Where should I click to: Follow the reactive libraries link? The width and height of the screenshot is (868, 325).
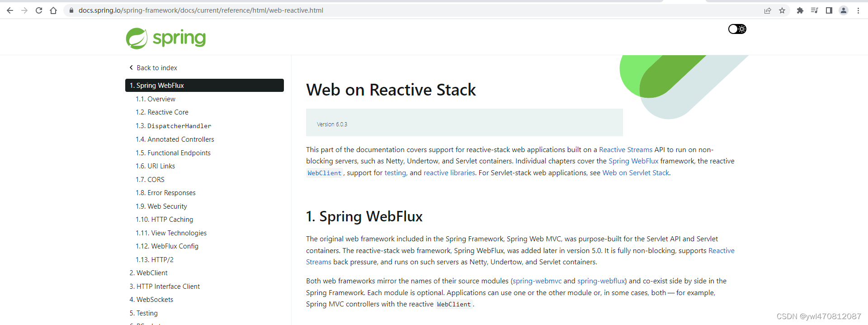click(x=449, y=173)
